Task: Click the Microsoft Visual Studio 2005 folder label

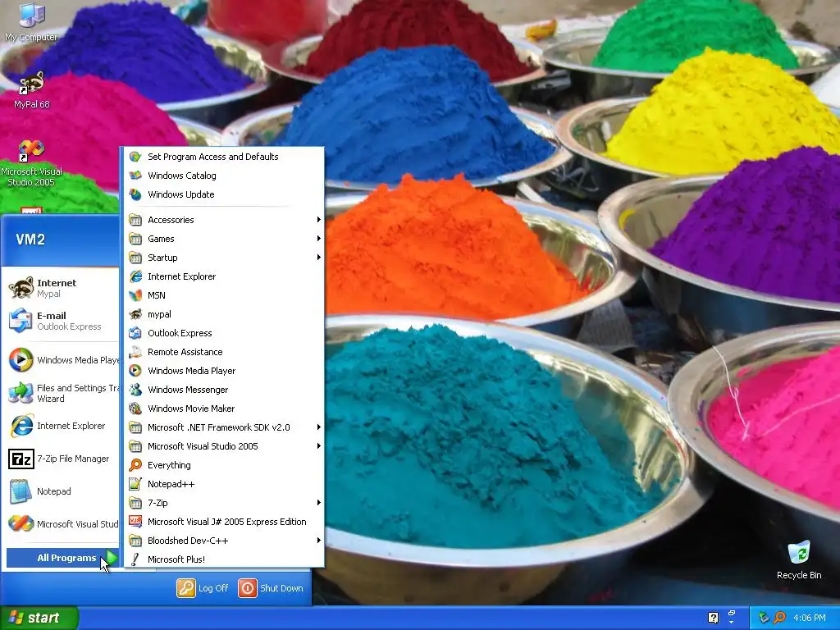Action: coord(203,446)
